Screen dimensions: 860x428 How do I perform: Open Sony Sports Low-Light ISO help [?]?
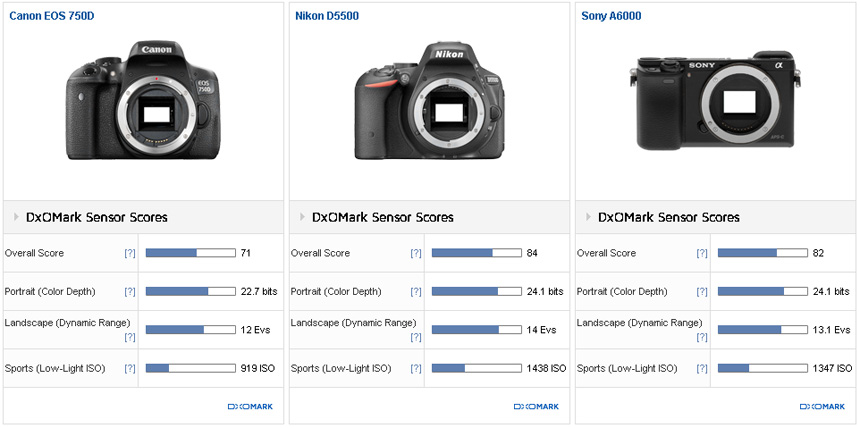(701, 369)
